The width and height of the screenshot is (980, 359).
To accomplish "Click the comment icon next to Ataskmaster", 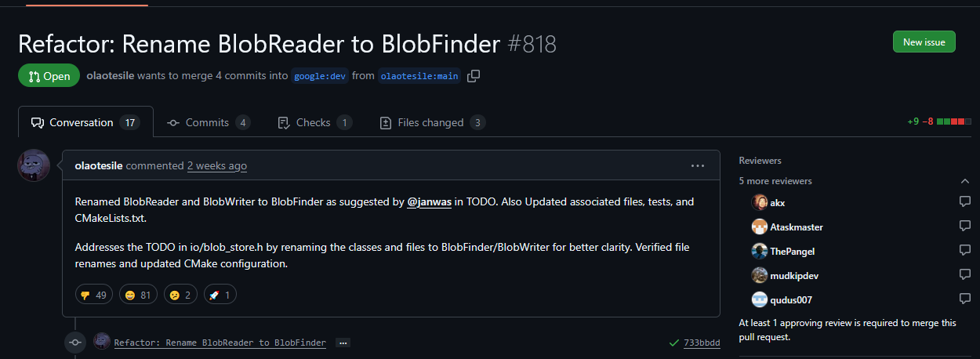I will 964,227.
